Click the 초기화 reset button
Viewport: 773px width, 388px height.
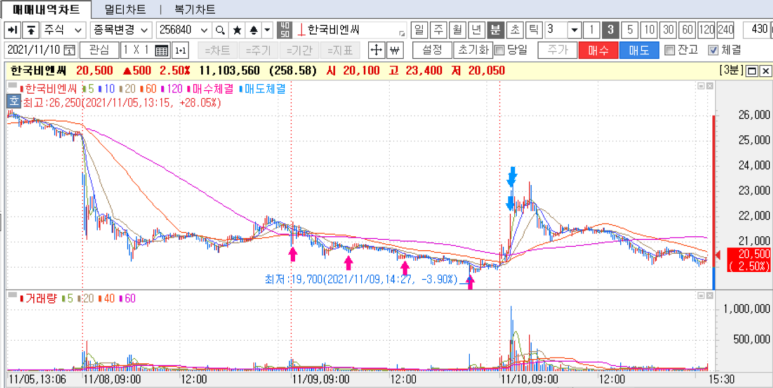[472, 50]
